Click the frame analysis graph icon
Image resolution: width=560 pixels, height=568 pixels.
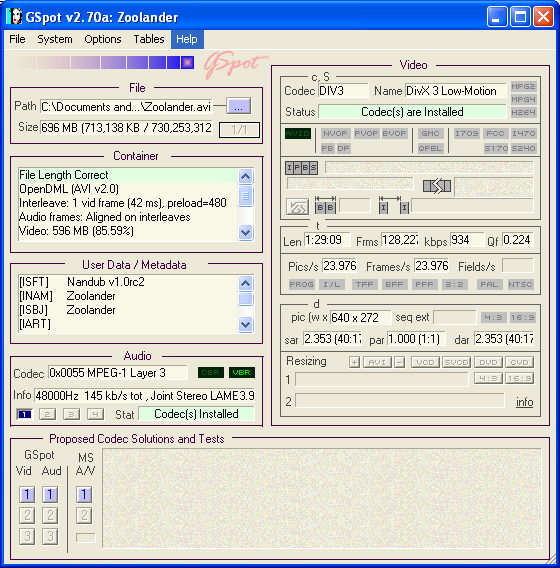298,207
